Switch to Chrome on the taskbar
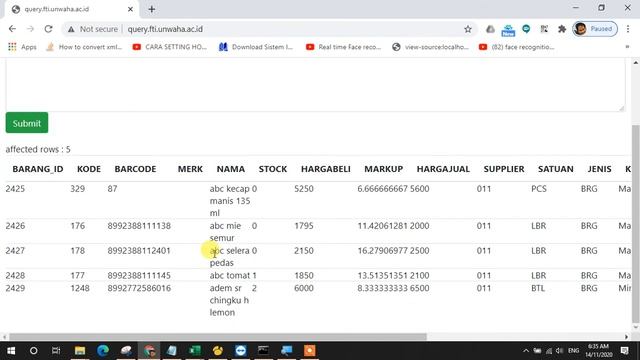The height and width of the screenshot is (360, 640). click(149, 351)
